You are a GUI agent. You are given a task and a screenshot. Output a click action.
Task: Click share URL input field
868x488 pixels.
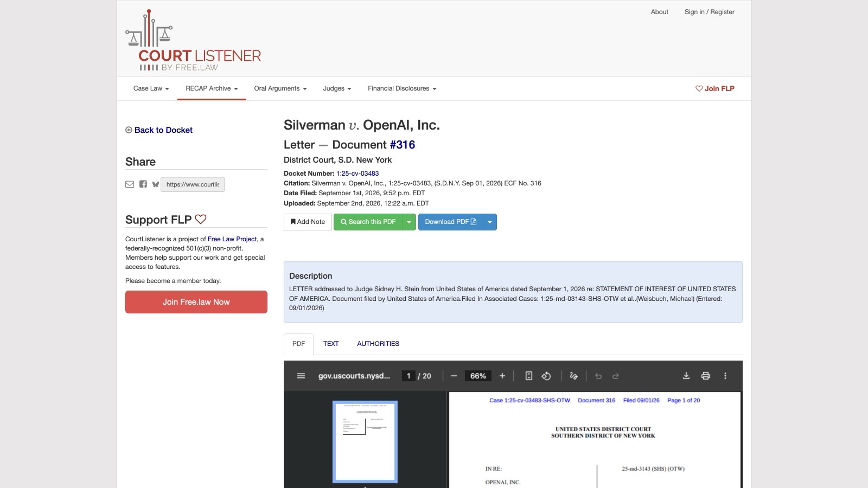click(193, 184)
